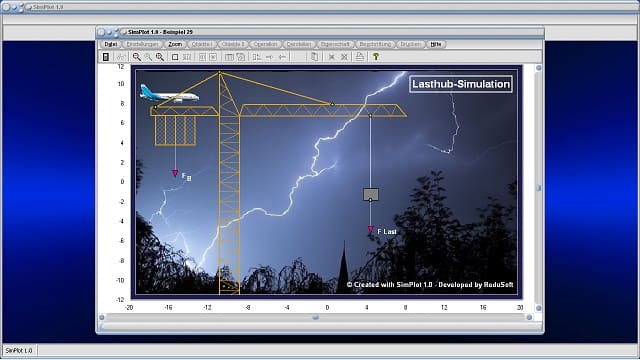This screenshot has height=360, width=640.
Task: Open the Beschriftung menu
Action: coord(375,44)
